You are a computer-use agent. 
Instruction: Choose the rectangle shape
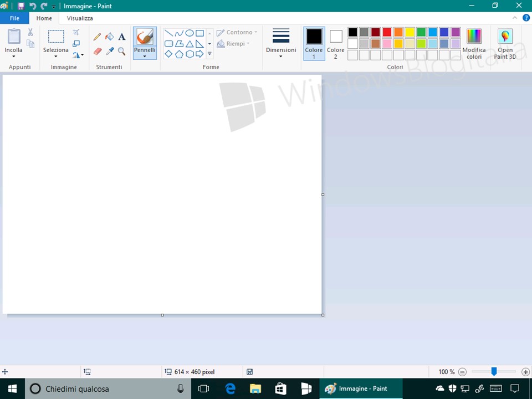tap(200, 33)
